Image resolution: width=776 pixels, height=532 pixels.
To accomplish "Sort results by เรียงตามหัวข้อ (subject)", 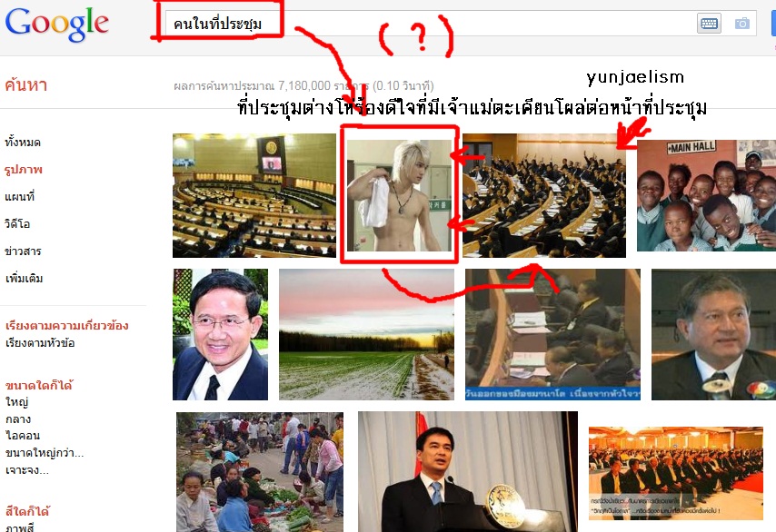I will (x=40, y=343).
